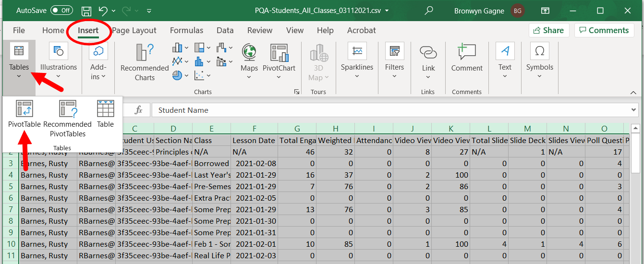644x264 pixels.
Task: Select the column G header
Action: [297, 129]
